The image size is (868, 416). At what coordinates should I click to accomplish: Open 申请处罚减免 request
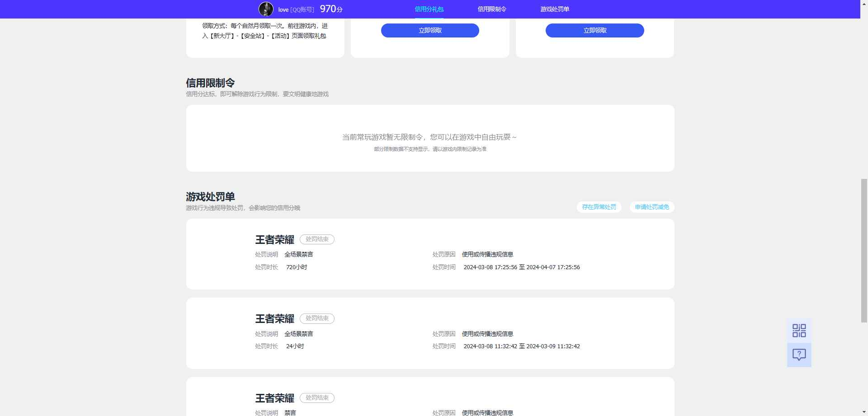point(652,207)
